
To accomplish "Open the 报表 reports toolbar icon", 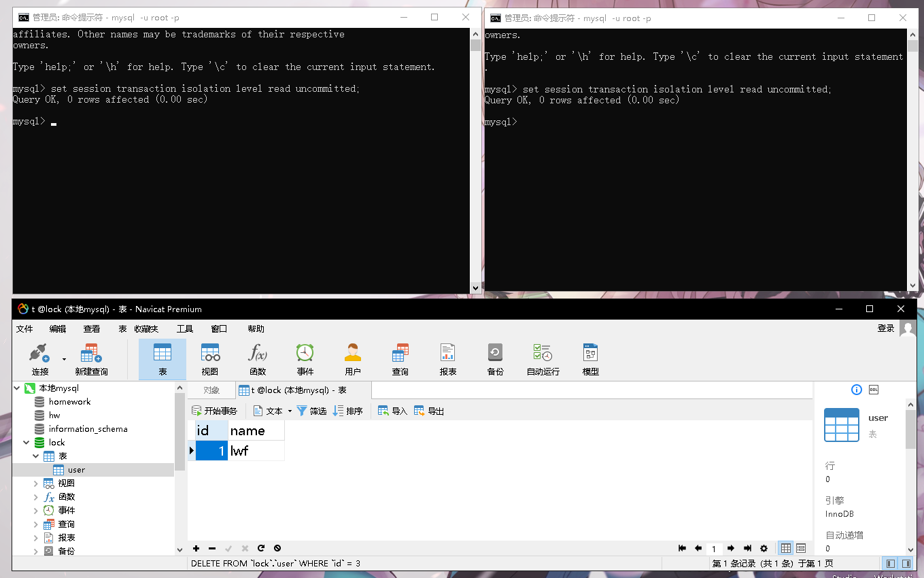I will coord(448,359).
